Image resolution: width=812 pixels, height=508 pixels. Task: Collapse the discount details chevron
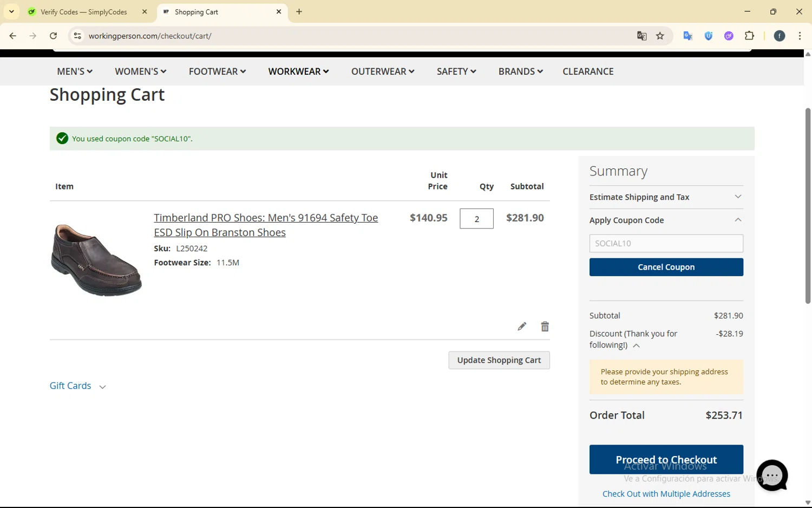pyautogui.click(x=637, y=346)
